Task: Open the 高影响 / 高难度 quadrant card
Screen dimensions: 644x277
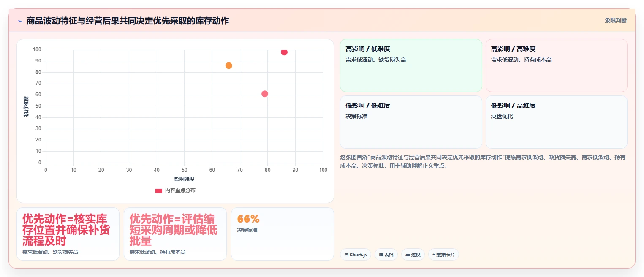Action: click(x=556, y=65)
